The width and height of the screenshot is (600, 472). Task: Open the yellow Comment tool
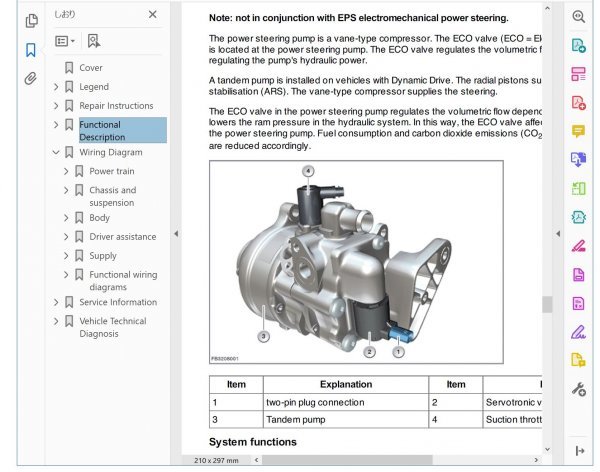(579, 131)
